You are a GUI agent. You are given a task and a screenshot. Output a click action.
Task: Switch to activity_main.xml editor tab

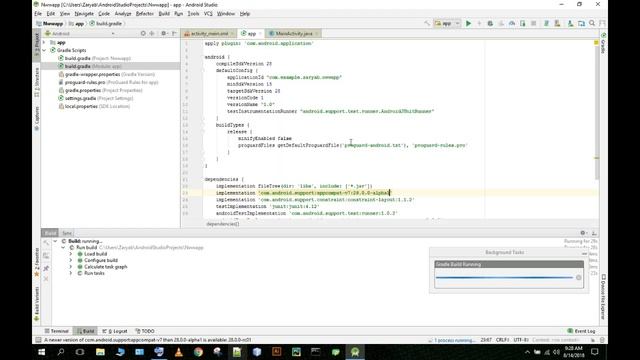pos(209,33)
